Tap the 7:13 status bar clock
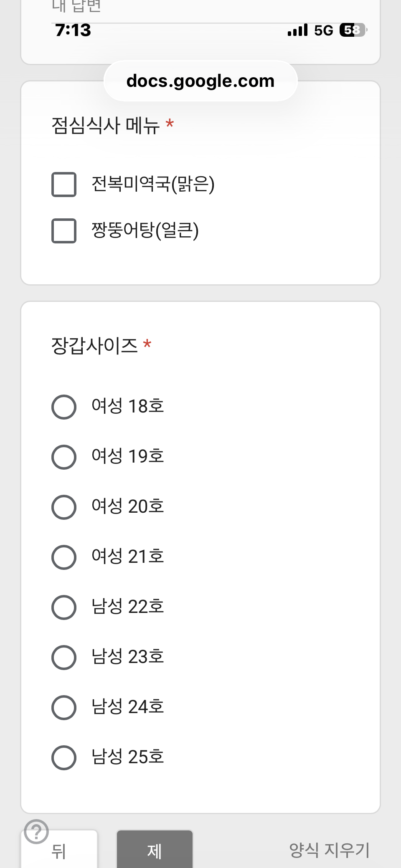The image size is (401, 868). tap(73, 30)
